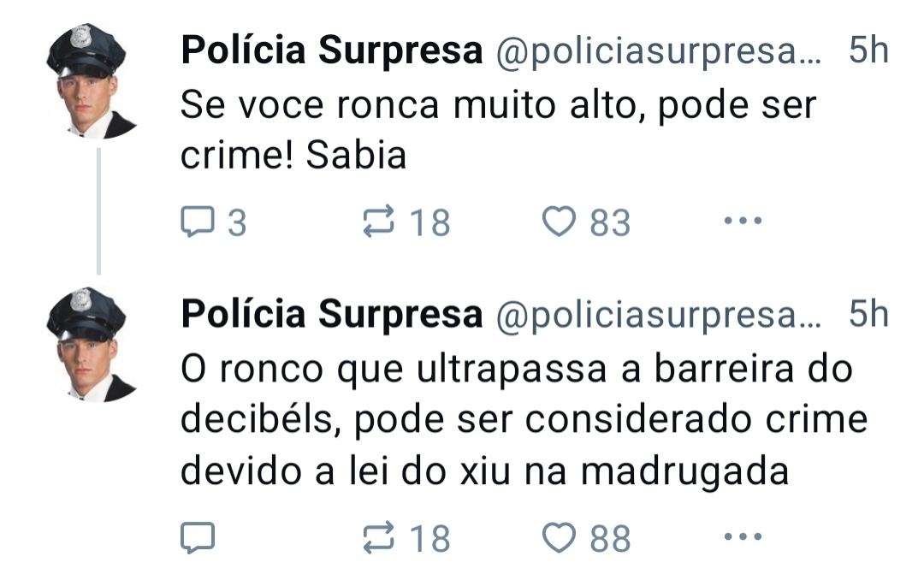Open Polícia Surpresa name on second tweet
The width and height of the screenshot is (924, 586).
point(332,316)
